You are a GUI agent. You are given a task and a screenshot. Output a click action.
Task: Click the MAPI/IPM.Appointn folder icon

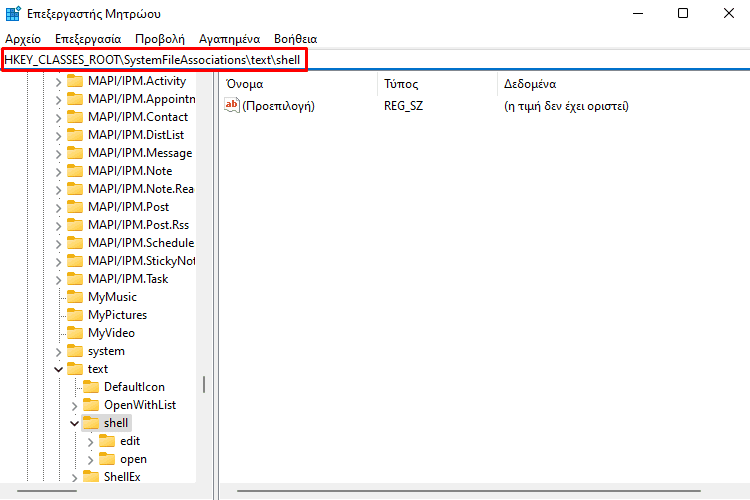(x=75, y=99)
